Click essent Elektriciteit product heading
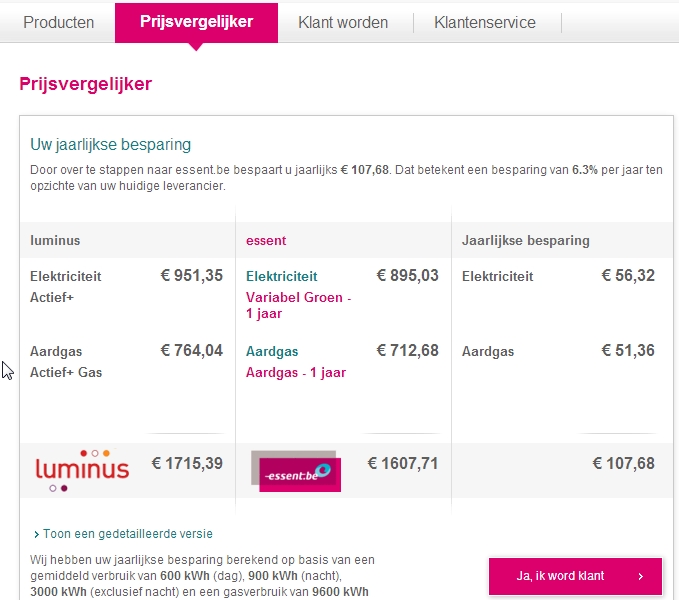Screen dimensions: 679x600 pos(281,276)
